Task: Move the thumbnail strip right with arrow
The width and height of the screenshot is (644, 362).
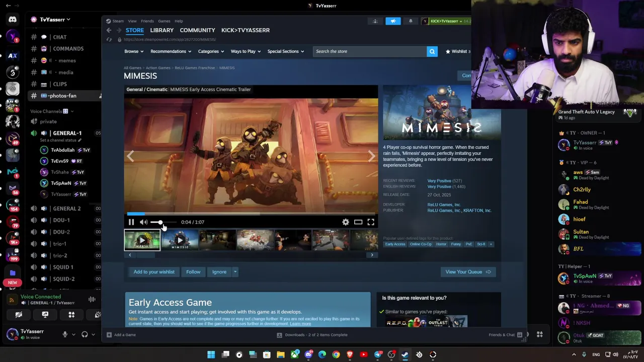Action: click(x=372, y=255)
